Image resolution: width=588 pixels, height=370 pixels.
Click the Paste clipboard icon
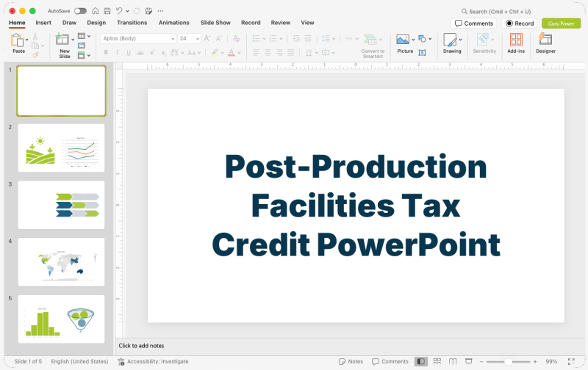(x=17, y=40)
